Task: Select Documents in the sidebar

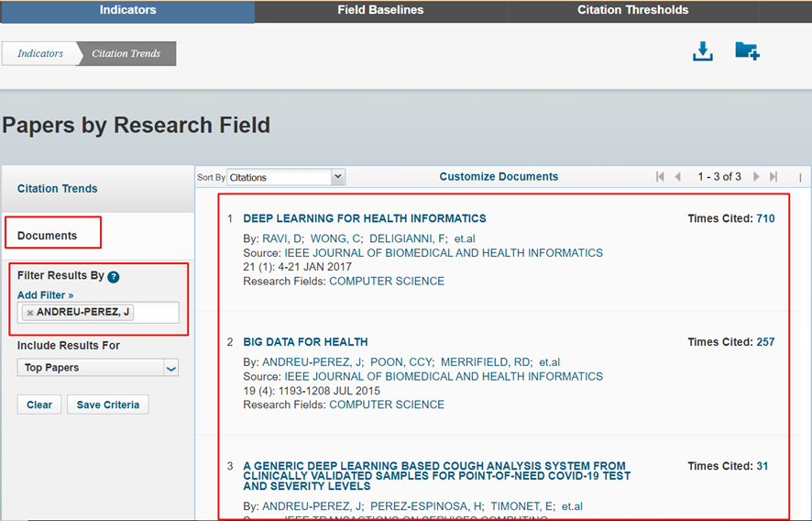Action: 47,236
